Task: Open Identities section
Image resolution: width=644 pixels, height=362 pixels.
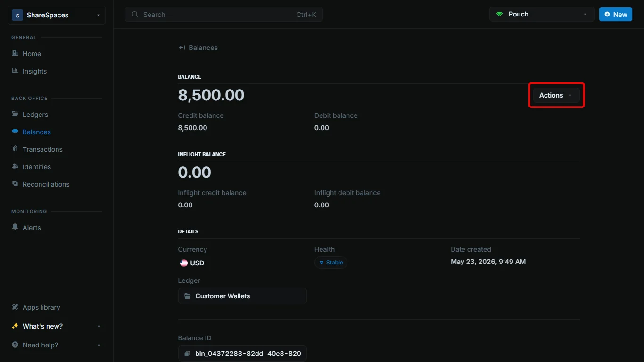Action: [x=37, y=167]
